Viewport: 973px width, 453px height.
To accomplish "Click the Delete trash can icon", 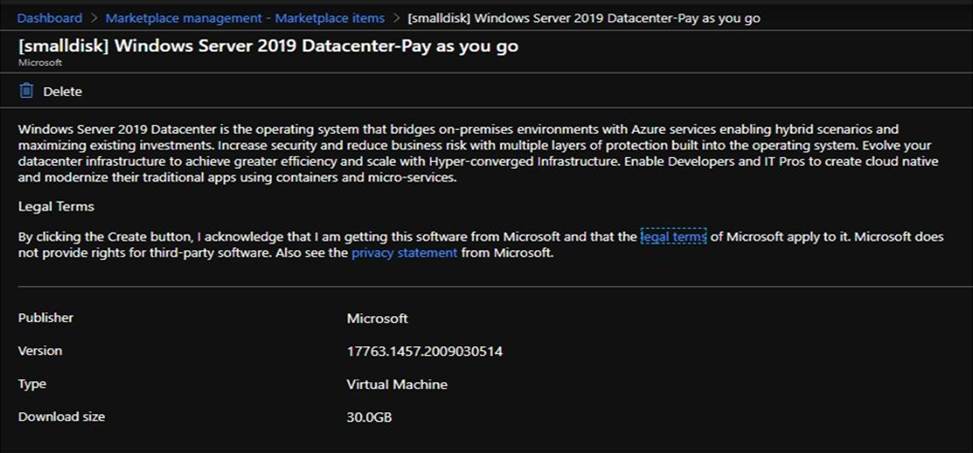I will [x=26, y=91].
